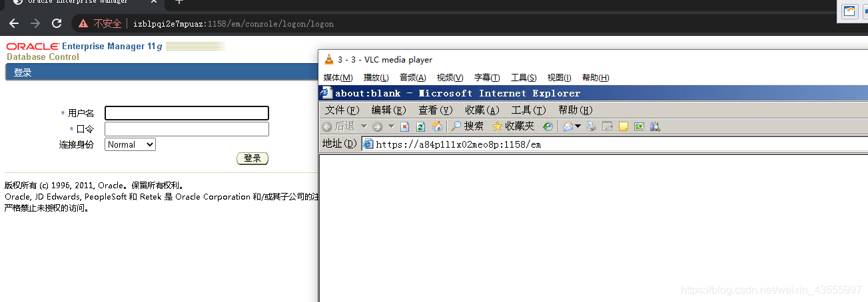Click IE forward arrow button

tap(377, 126)
